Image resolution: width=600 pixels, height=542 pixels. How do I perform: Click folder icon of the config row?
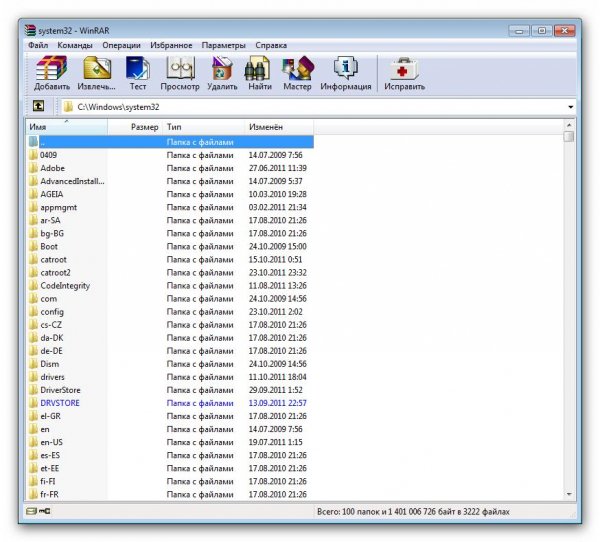[33, 312]
